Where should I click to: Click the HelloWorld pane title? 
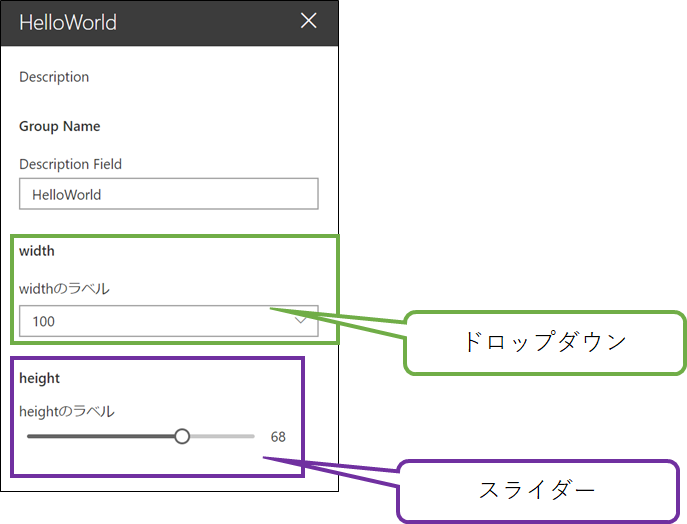coord(68,22)
